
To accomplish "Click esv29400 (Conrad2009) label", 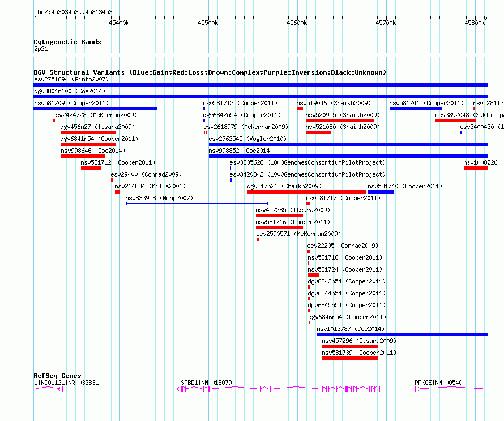I will point(146,174).
